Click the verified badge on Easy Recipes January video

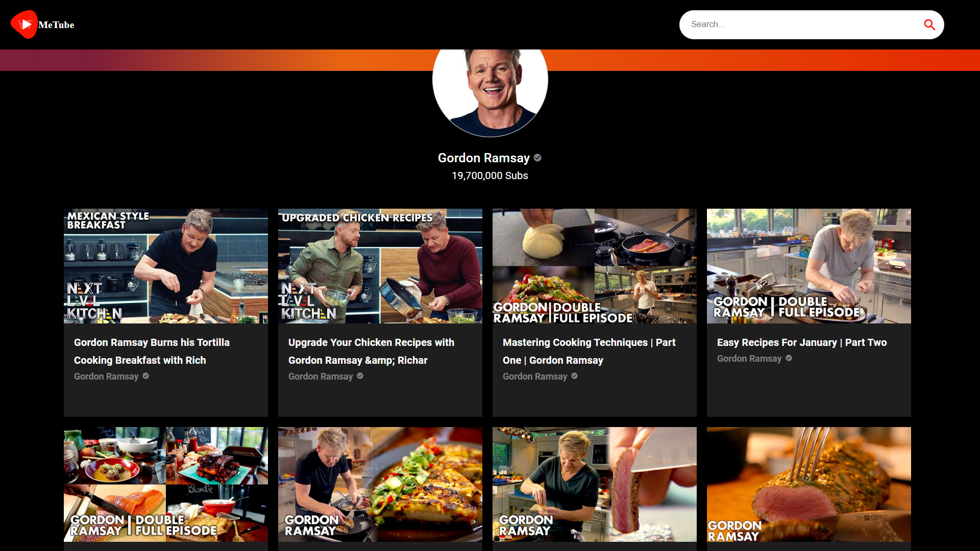coord(788,358)
